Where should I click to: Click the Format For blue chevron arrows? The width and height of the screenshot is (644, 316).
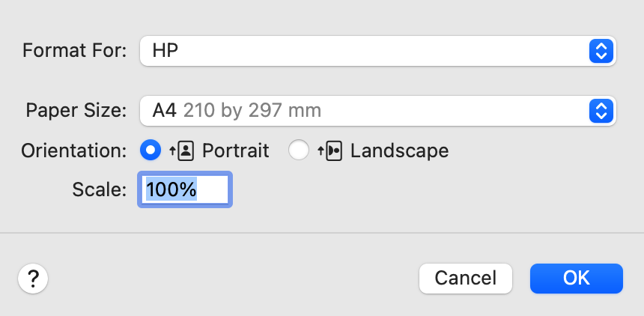click(601, 51)
